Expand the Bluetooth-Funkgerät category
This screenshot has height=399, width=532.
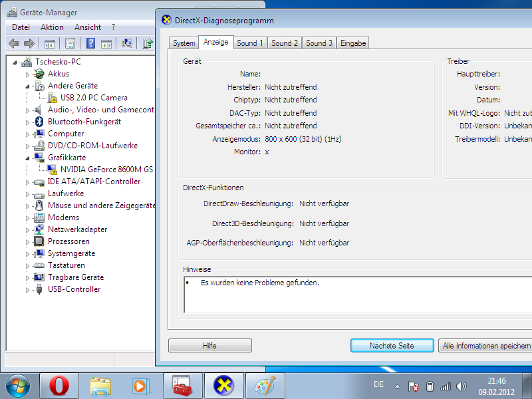(27, 122)
